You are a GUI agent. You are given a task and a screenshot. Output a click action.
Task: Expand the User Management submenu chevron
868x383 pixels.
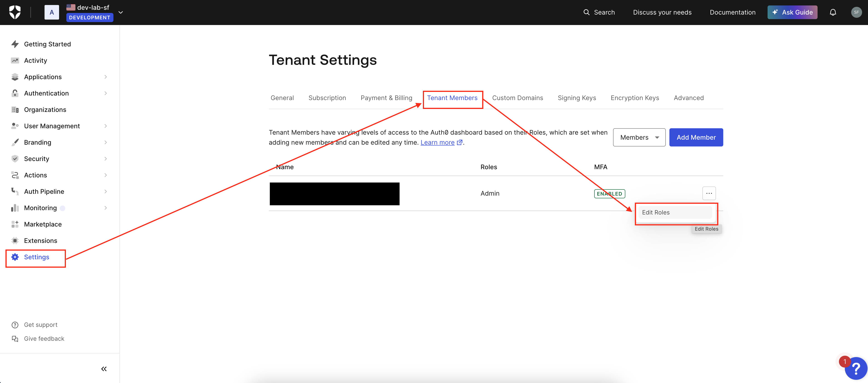point(106,126)
